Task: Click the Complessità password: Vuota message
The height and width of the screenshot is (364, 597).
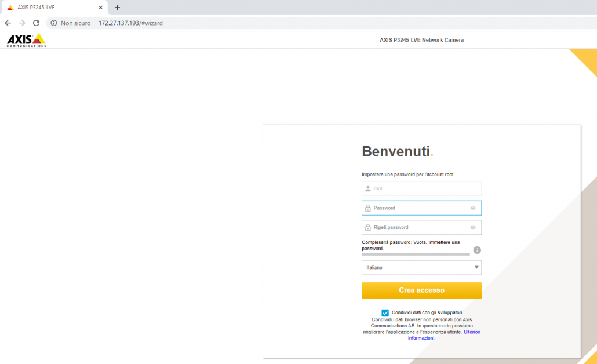Action: click(x=411, y=245)
